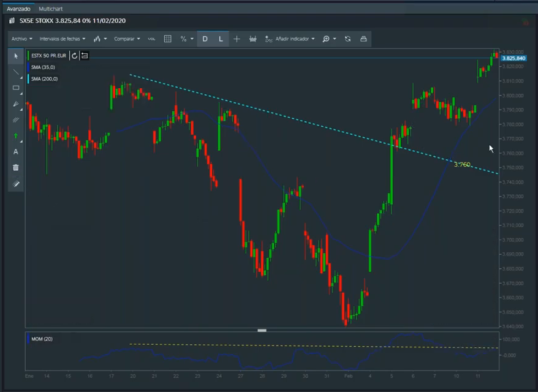Click the trash icon to delete drawings

click(x=16, y=167)
